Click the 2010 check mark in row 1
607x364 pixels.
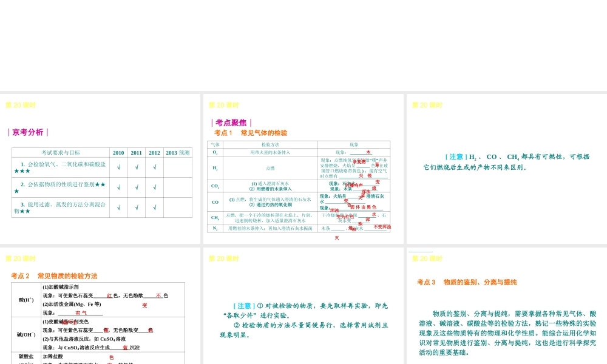tap(118, 167)
